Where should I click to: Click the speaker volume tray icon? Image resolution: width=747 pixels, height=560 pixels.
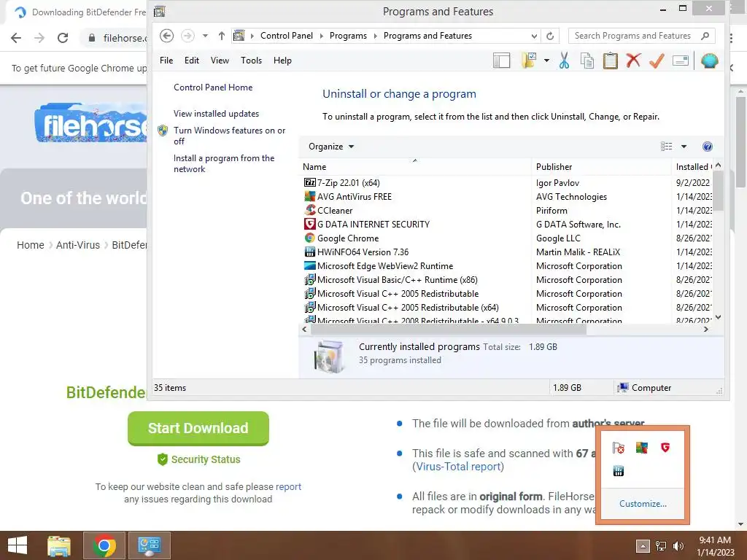[x=678, y=546]
